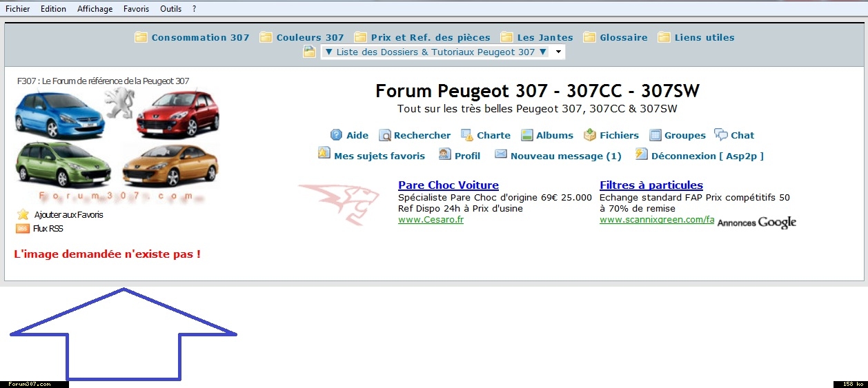Click the orange Flux RSS icon
Viewport: 868px width, 388px height.
tap(22, 229)
